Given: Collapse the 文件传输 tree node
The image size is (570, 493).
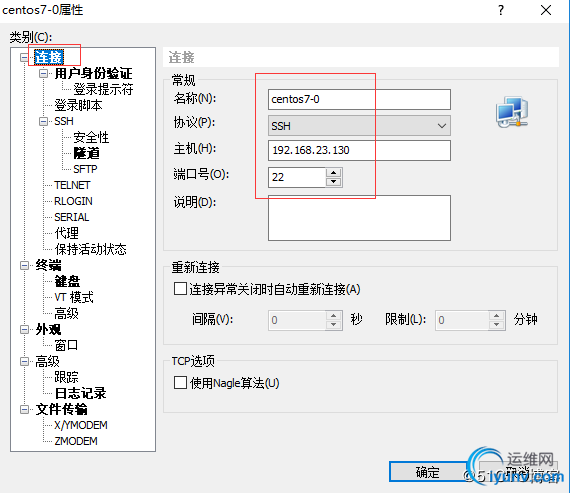Looking at the screenshot, I should click(x=24, y=409).
